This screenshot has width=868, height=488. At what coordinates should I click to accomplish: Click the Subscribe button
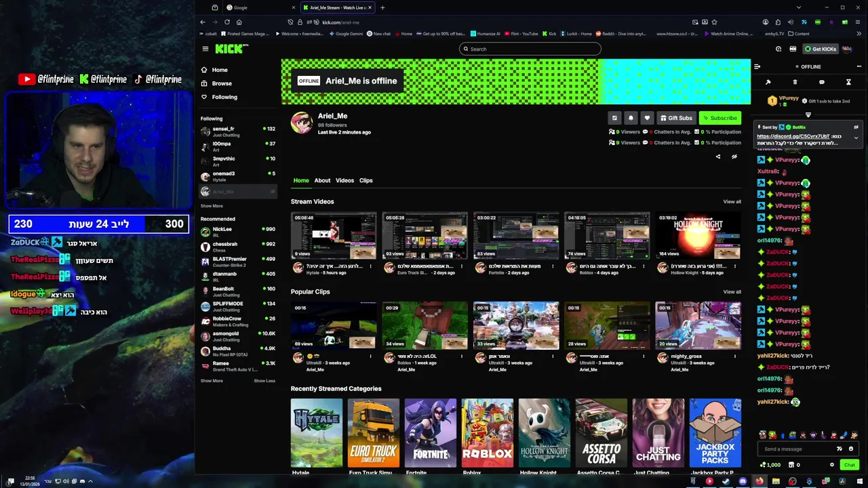coord(720,118)
